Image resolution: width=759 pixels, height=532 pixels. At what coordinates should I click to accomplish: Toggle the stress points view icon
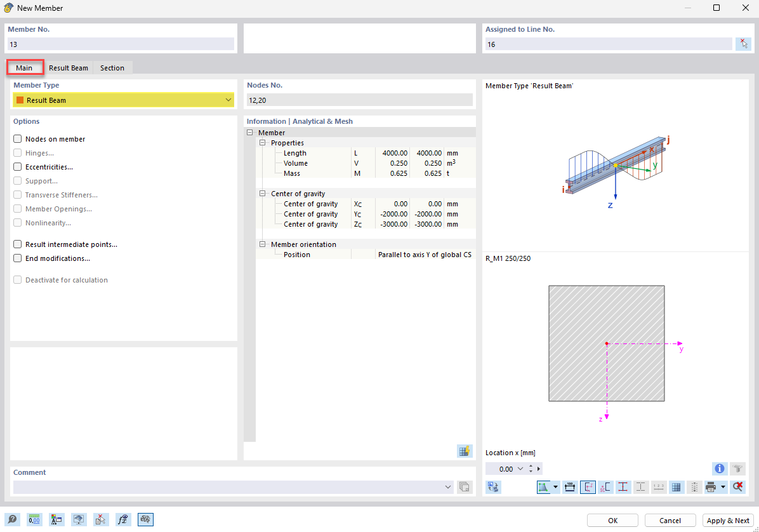[x=544, y=487]
